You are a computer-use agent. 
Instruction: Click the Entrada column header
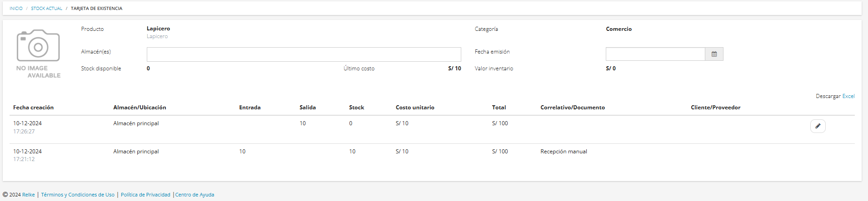tap(250, 108)
